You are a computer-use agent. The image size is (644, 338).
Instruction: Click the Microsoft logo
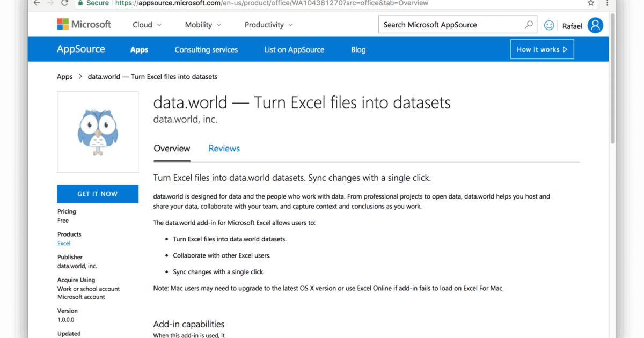[x=84, y=24]
